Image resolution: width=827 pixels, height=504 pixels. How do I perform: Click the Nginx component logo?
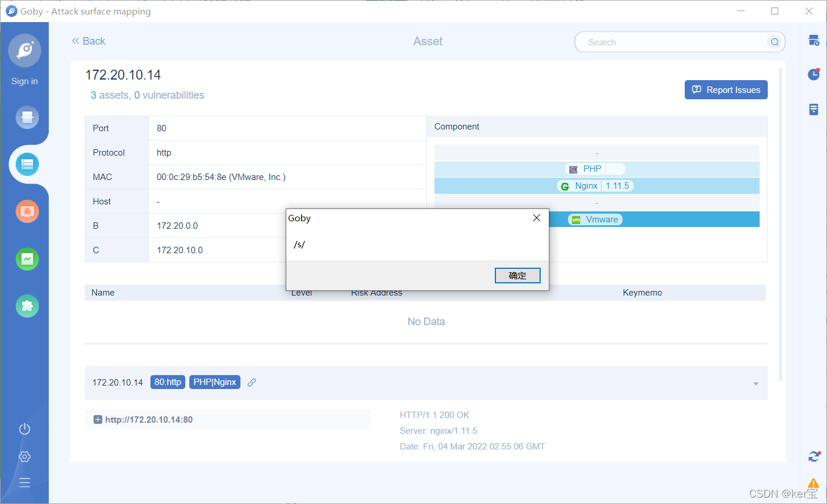click(x=565, y=186)
